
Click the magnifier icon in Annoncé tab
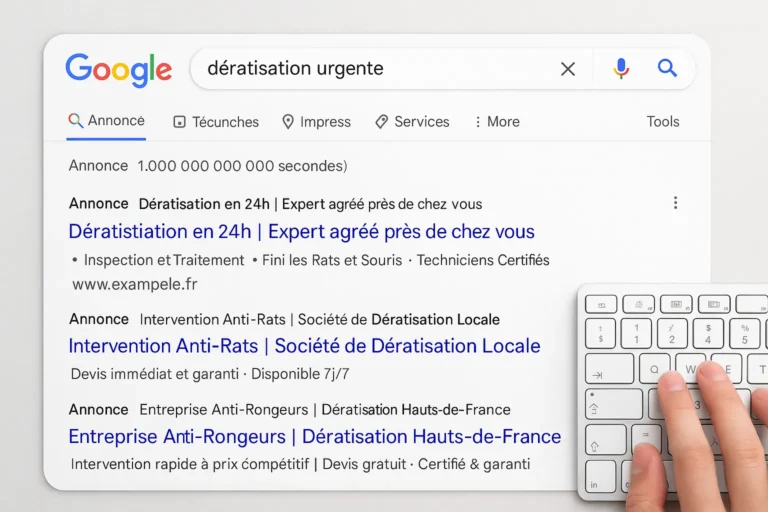pos(75,121)
